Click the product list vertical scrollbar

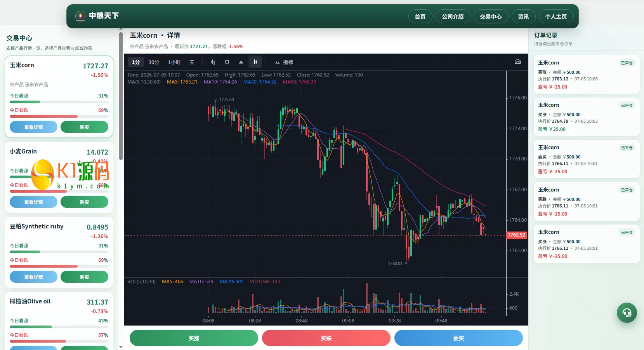tap(121, 96)
